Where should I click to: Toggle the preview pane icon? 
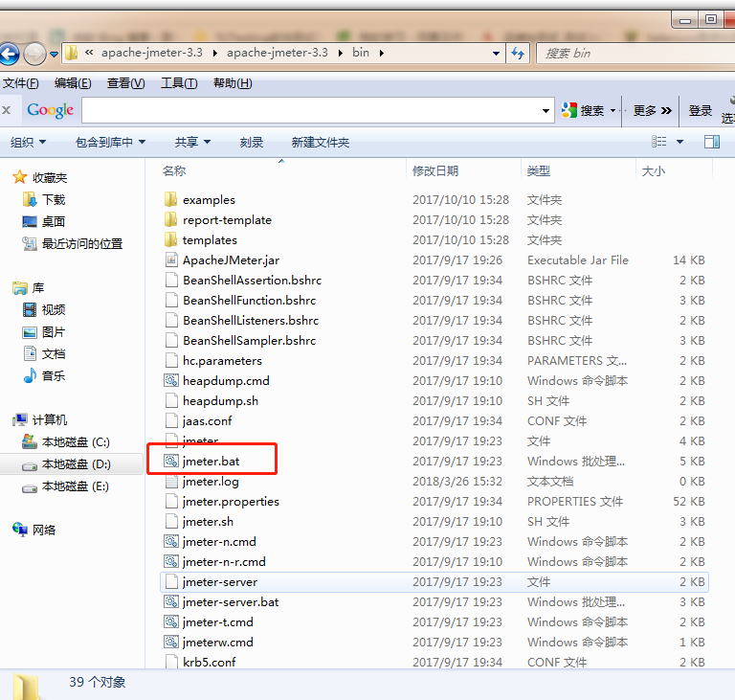click(712, 141)
